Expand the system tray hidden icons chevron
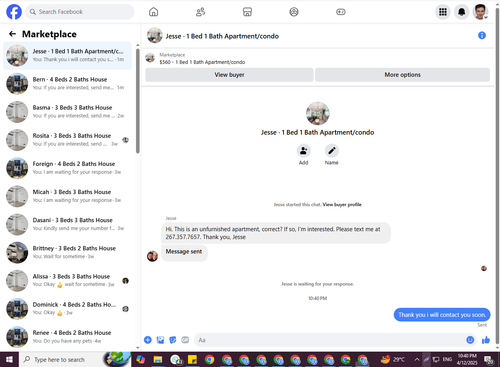The width and height of the screenshot is (500, 367). (x=417, y=359)
